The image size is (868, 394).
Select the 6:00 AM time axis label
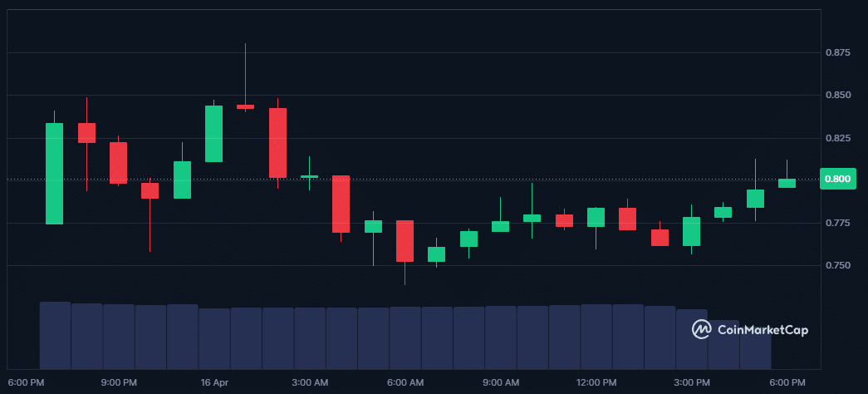pyautogui.click(x=405, y=382)
